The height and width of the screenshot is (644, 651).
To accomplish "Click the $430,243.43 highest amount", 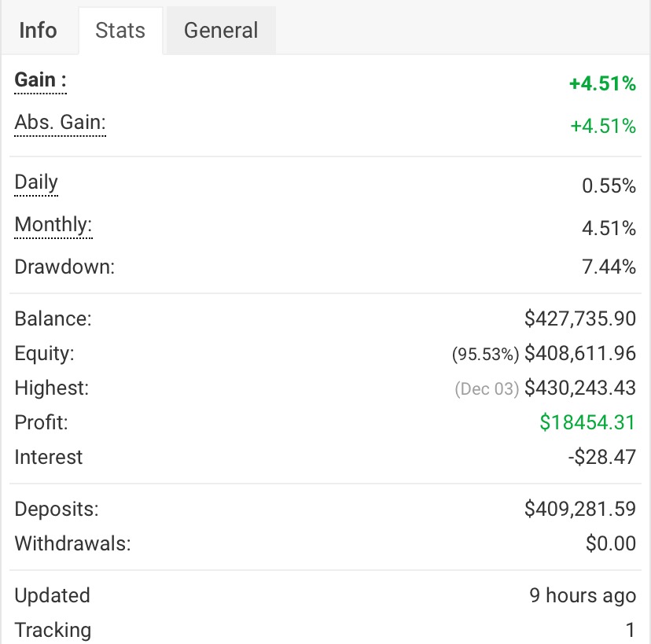I will tap(580, 388).
